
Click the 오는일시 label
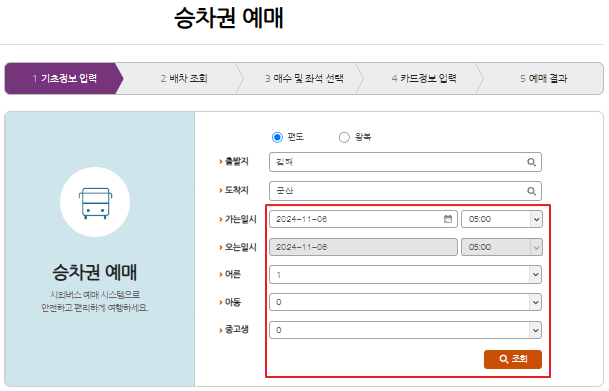tap(240, 247)
